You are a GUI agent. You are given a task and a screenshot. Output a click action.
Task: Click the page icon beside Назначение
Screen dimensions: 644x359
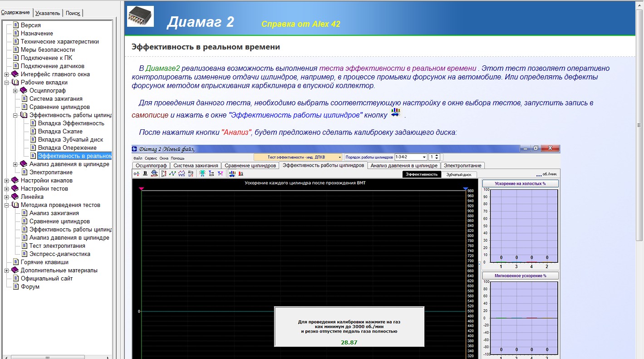[16, 34]
